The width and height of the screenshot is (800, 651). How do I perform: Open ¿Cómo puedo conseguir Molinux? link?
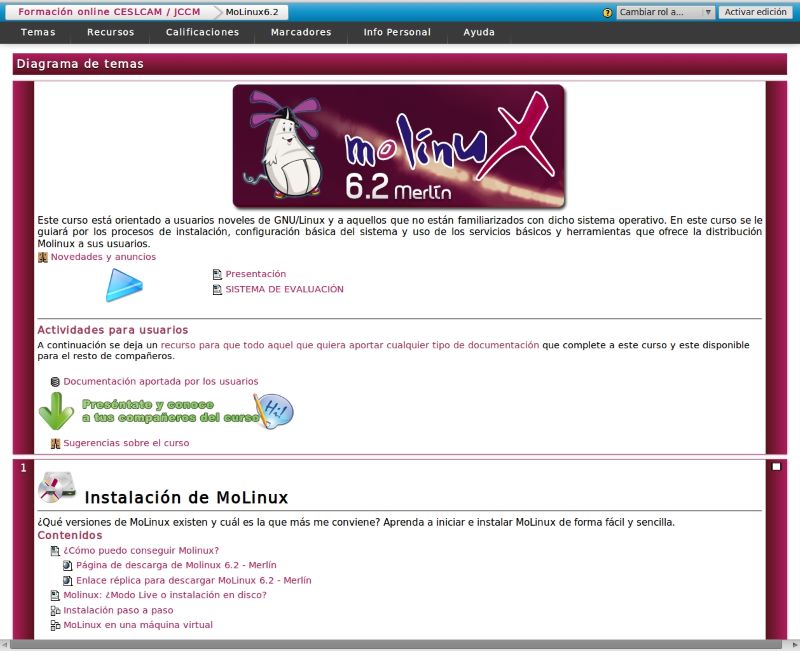click(141, 550)
